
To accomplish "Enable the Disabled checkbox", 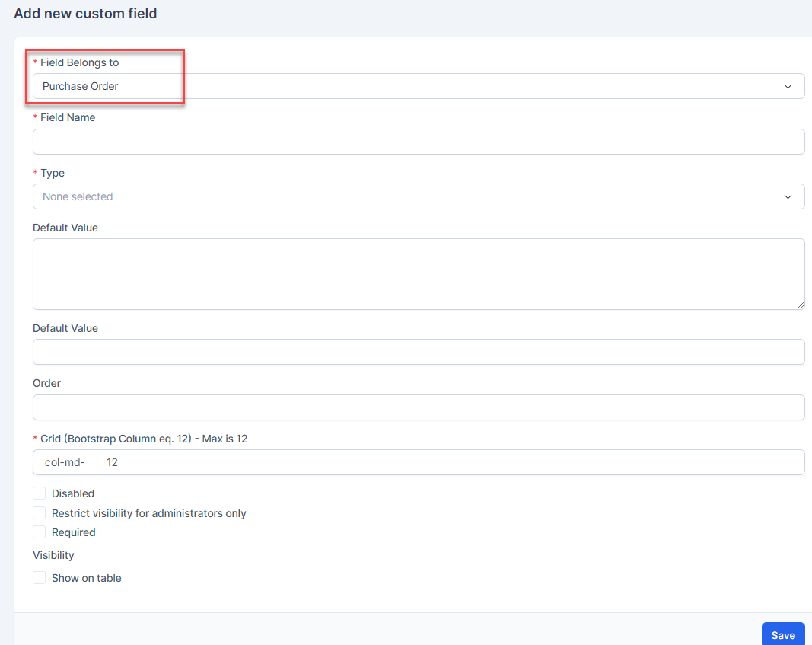I will click(x=40, y=493).
